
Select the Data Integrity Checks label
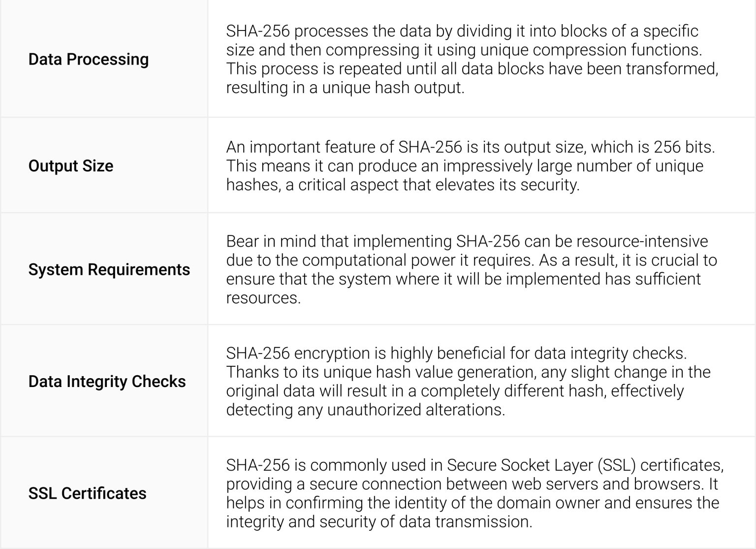107,381
